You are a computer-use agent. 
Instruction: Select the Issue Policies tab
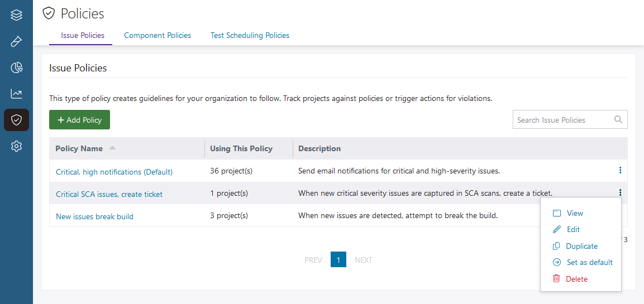point(83,35)
